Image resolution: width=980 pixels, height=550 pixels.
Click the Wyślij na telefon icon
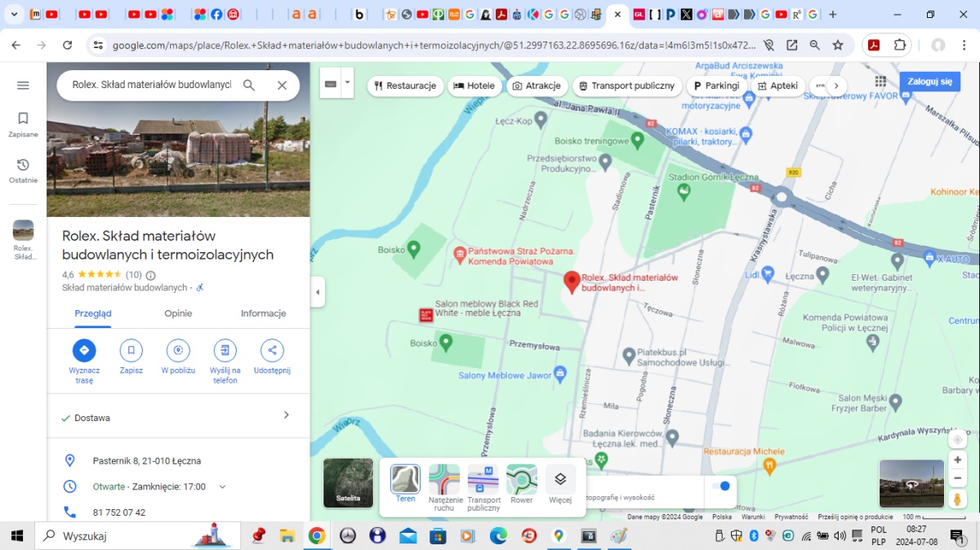(225, 350)
